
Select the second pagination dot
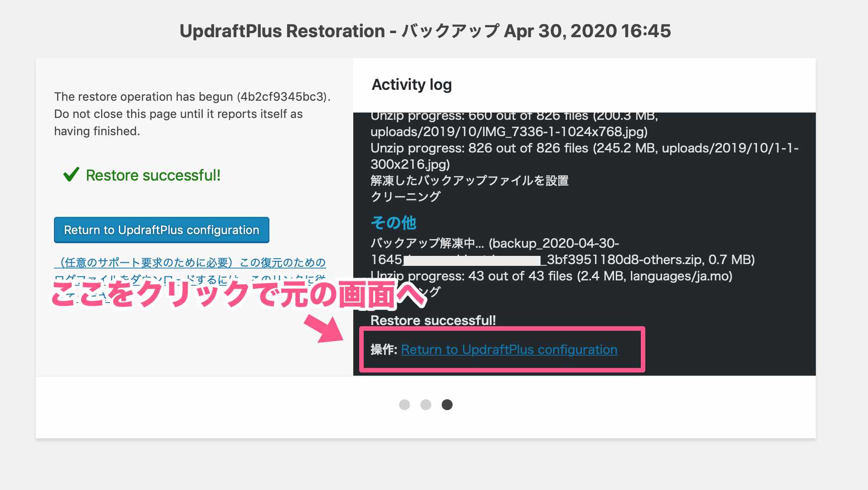click(x=426, y=405)
